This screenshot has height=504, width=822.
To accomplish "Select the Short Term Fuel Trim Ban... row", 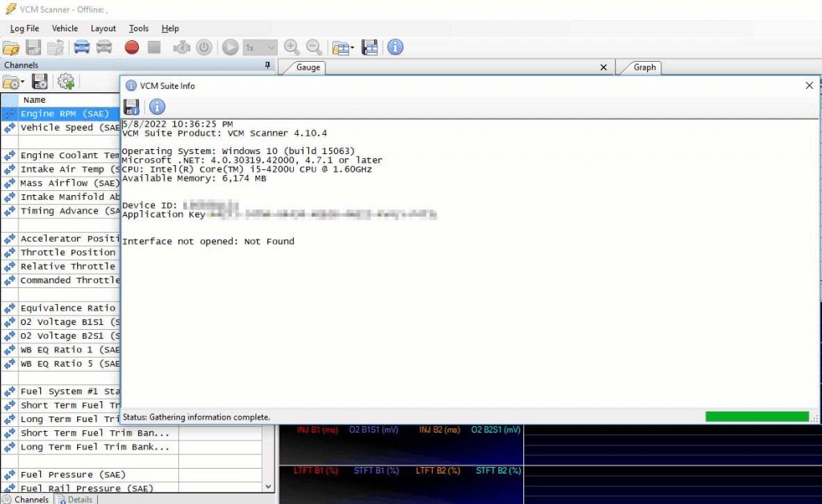I will pyautogui.click(x=131, y=433).
